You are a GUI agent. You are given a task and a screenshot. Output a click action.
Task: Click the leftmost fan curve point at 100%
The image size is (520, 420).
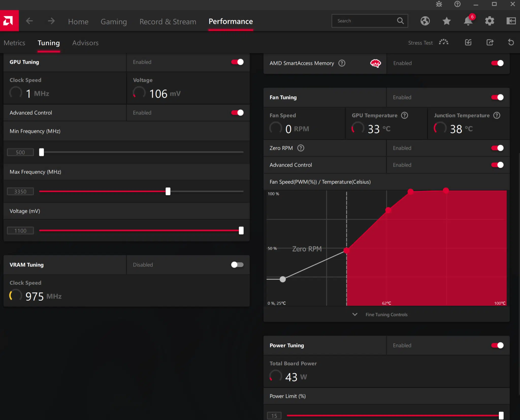pyautogui.click(x=410, y=192)
